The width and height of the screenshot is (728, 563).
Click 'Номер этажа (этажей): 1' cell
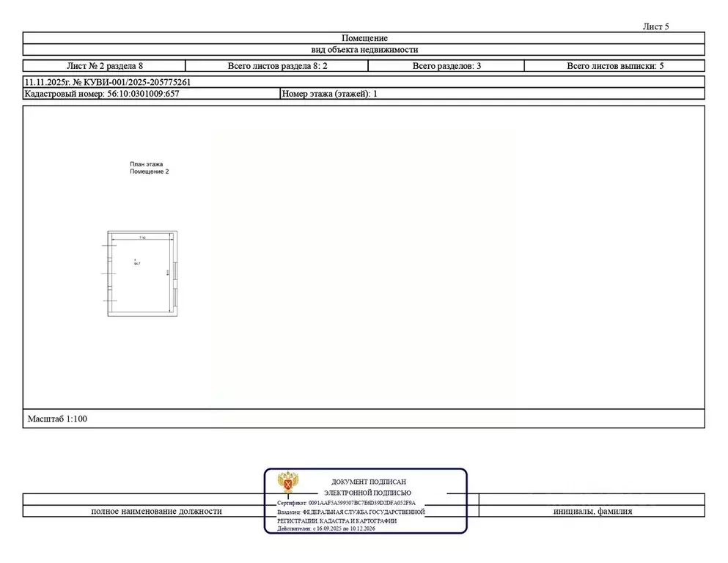pos(493,94)
